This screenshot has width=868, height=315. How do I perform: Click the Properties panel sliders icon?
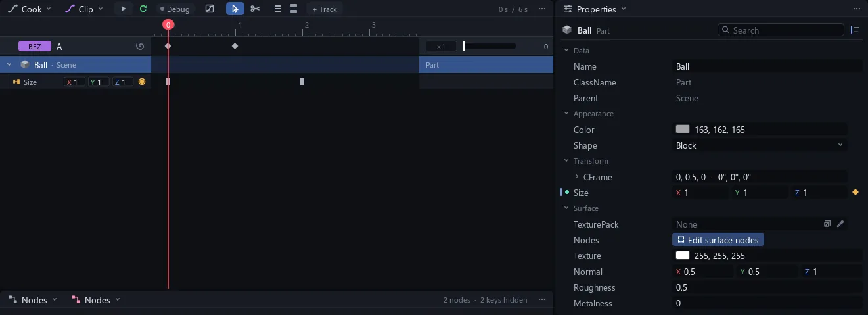[568, 9]
